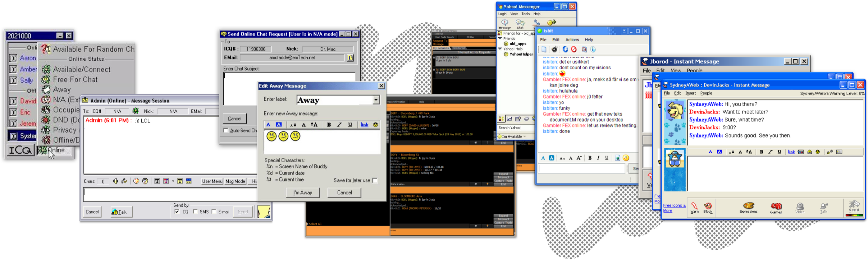868x260 pixels.
Task: Click Cancel in Edit Away Message dialog
Action: click(344, 193)
